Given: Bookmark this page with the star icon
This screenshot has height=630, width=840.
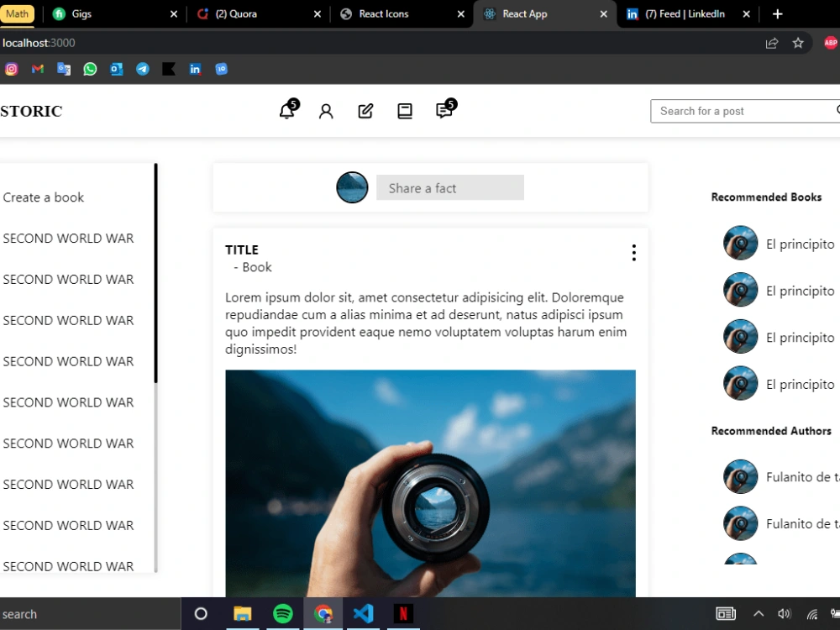Looking at the screenshot, I should (x=797, y=43).
